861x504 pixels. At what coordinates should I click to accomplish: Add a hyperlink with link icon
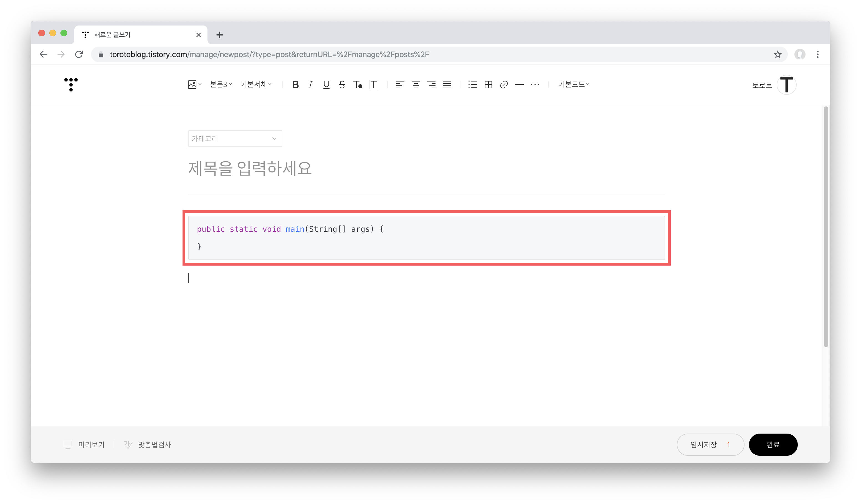tap(504, 85)
